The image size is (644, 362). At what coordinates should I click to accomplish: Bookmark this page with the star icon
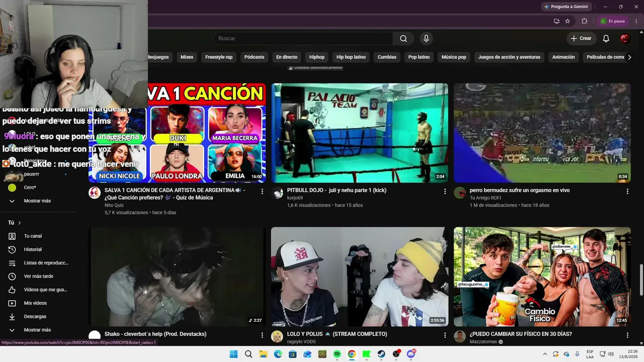coord(568,21)
